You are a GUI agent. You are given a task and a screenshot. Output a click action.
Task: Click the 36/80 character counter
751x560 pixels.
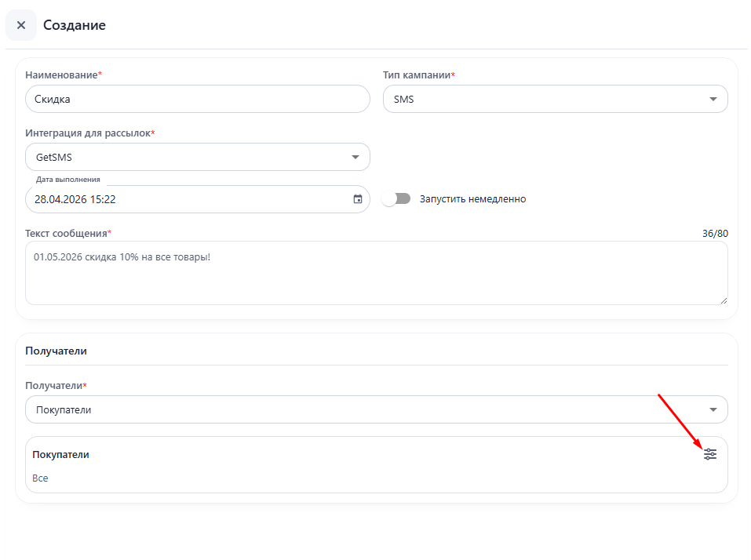coord(715,234)
